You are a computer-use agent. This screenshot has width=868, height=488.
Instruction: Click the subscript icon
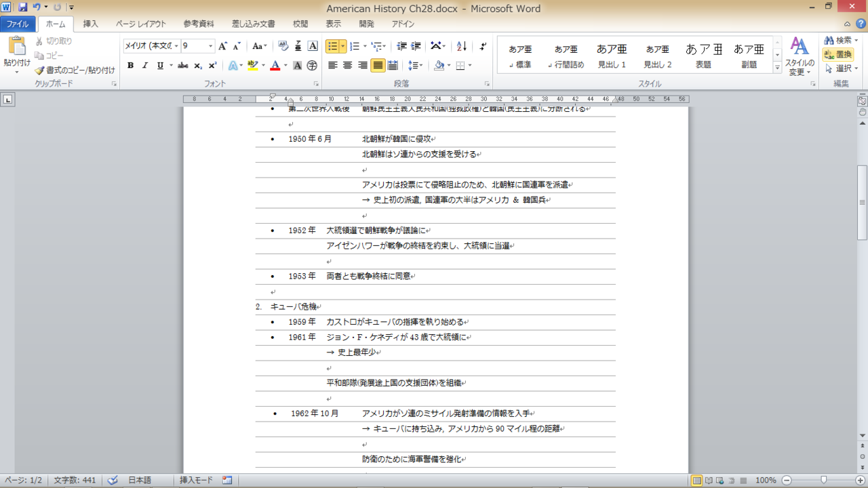[198, 66]
